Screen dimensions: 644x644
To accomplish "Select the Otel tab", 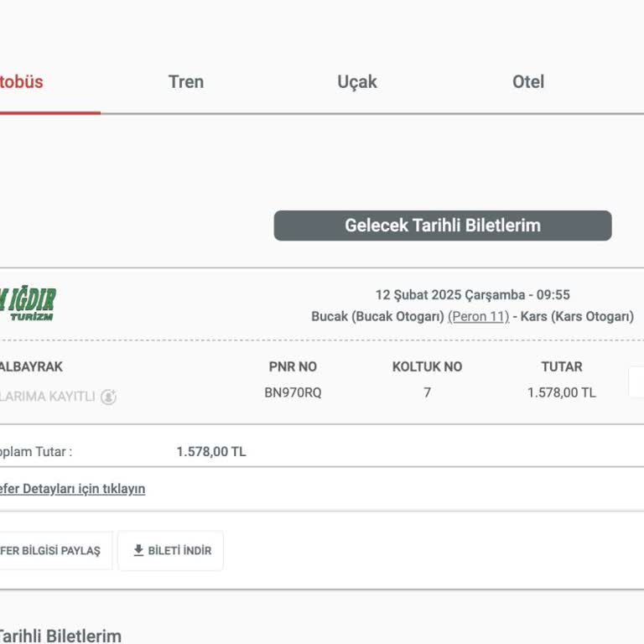I will 528,81.
